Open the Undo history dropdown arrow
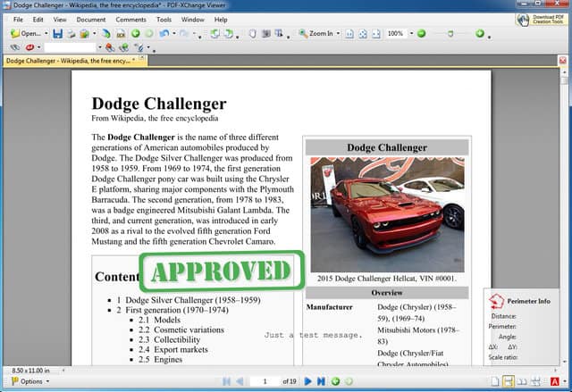 click(174, 34)
